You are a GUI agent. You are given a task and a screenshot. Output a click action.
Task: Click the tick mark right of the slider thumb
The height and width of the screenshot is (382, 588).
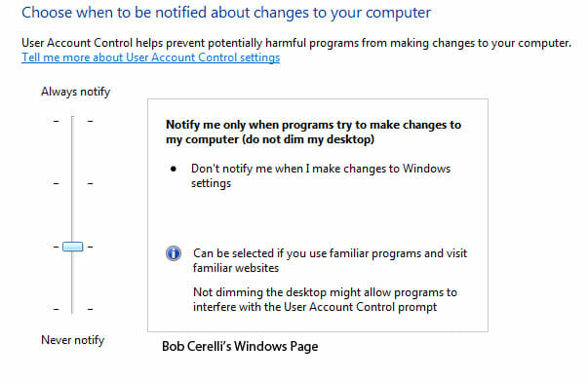click(x=90, y=247)
